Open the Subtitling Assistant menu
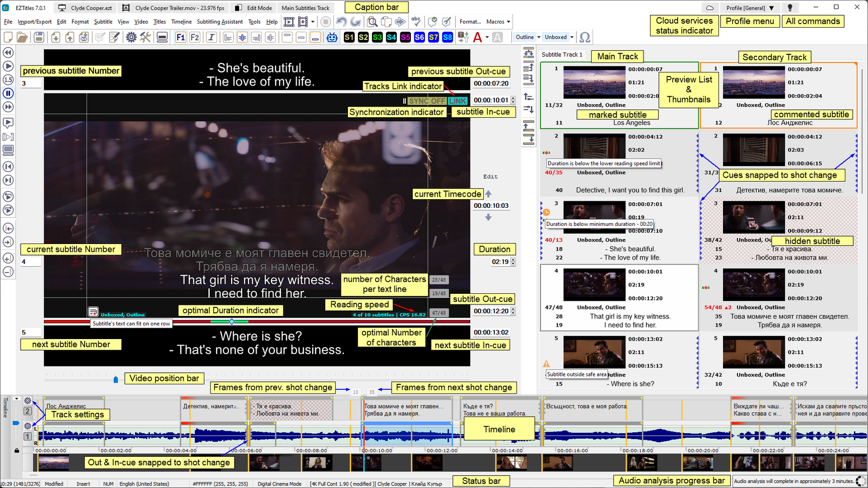 (220, 22)
